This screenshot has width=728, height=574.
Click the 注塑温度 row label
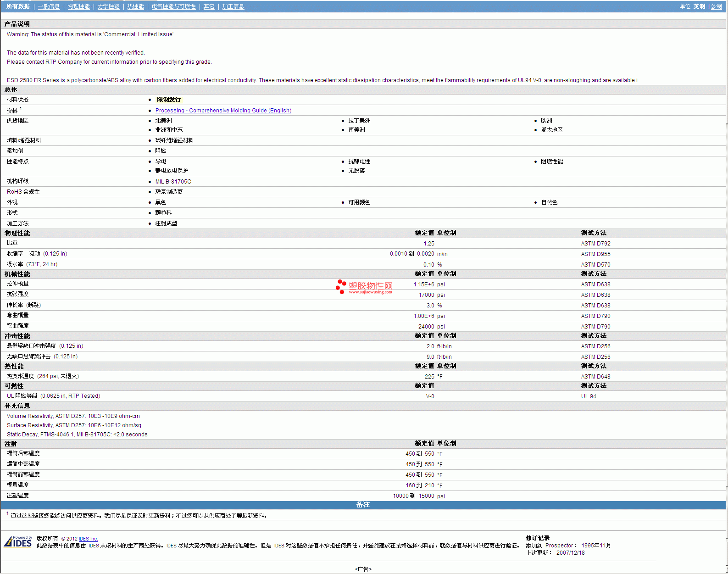(x=17, y=496)
